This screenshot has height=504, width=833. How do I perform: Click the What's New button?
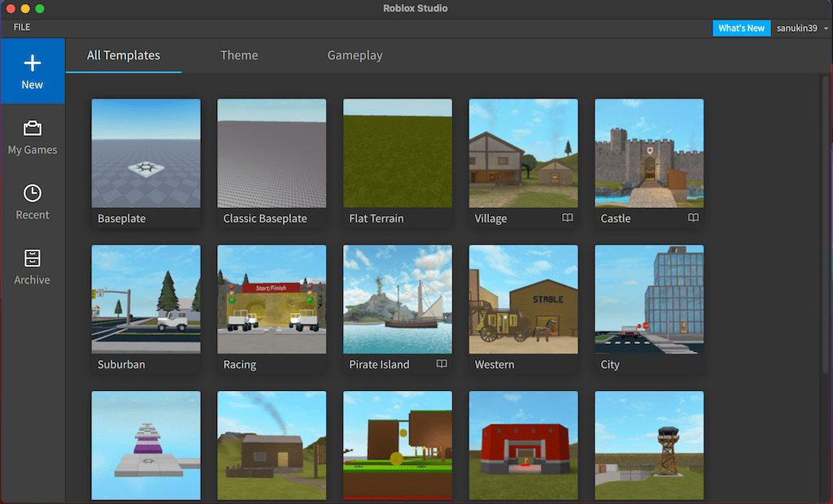pyautogui.click(x=741, y=28)
